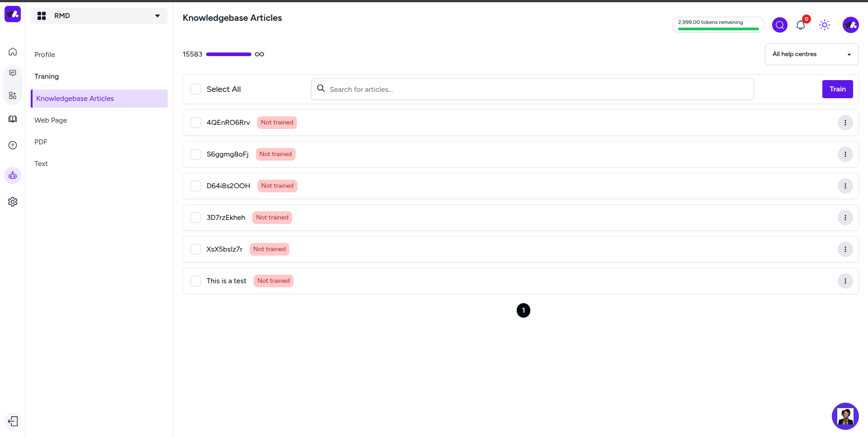Click the home icon in left sidebar
The width and height of the screenshot is (868, 438).
pyautogui.click(x=13, y=52)
